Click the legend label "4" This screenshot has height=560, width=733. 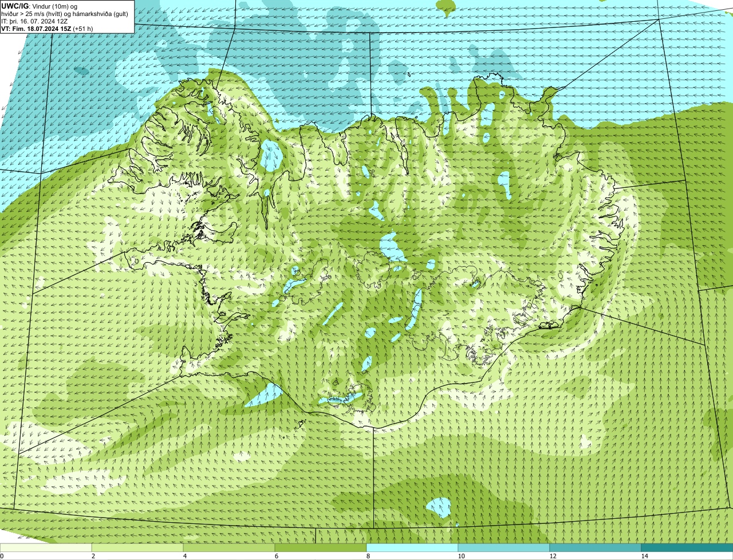[184, 556]
